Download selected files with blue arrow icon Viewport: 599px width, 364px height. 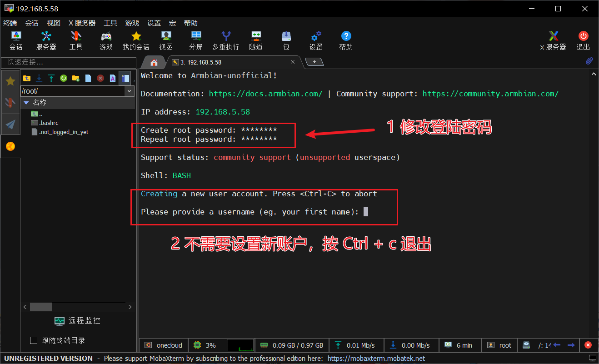pyautogui.click(x=39, y=78)
